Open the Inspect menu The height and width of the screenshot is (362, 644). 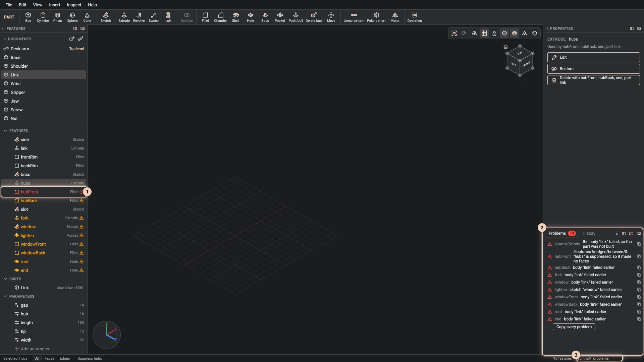tap(74, 5)
